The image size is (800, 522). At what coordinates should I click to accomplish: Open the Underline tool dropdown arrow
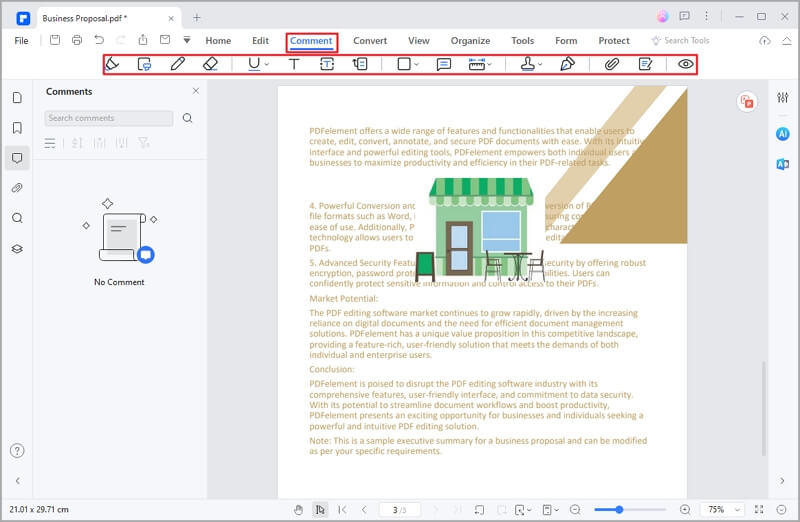267,64
